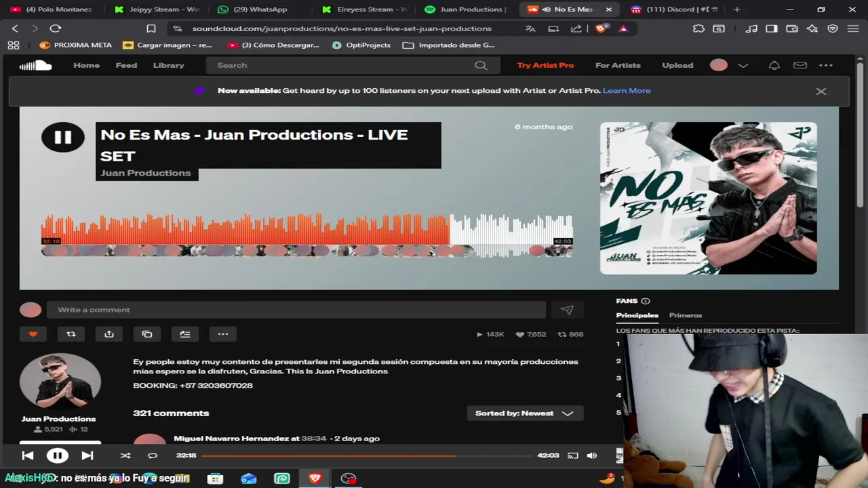
Task: Open the three-dot settings menu in header
Action: click(x=826, y=65)
